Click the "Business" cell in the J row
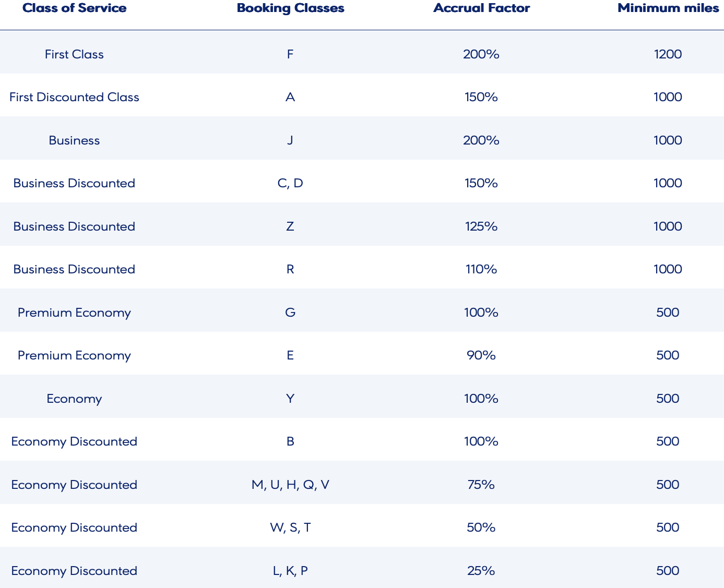Screen dimensions: 724x588 pyautogui.click(x=74, y=140)
